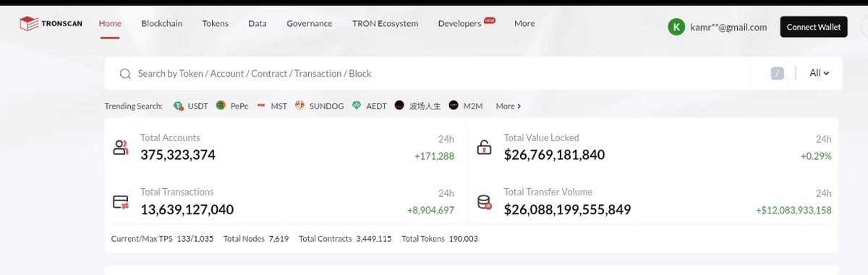Click the Total Accounts people icon
The image size is (868, 275).
[x=121, y=148]
